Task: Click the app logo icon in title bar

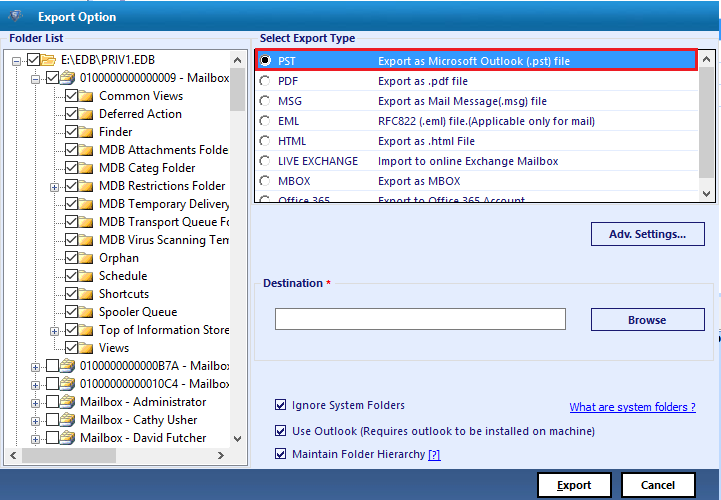Action: [16, 17]
